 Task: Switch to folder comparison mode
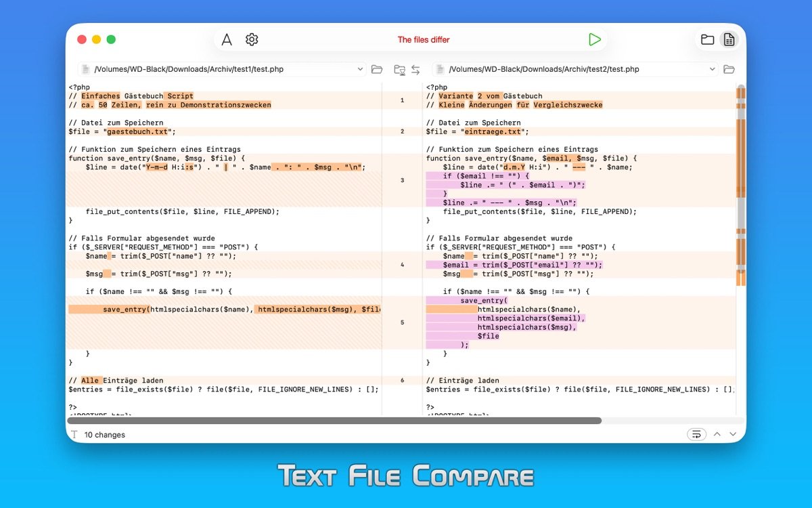pos(707,40)
